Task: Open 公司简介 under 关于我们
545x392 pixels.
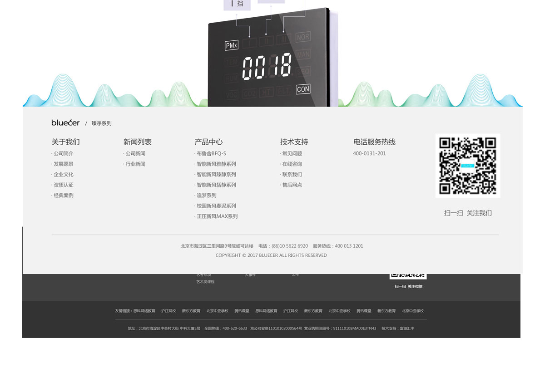Action: pos(63,153)
